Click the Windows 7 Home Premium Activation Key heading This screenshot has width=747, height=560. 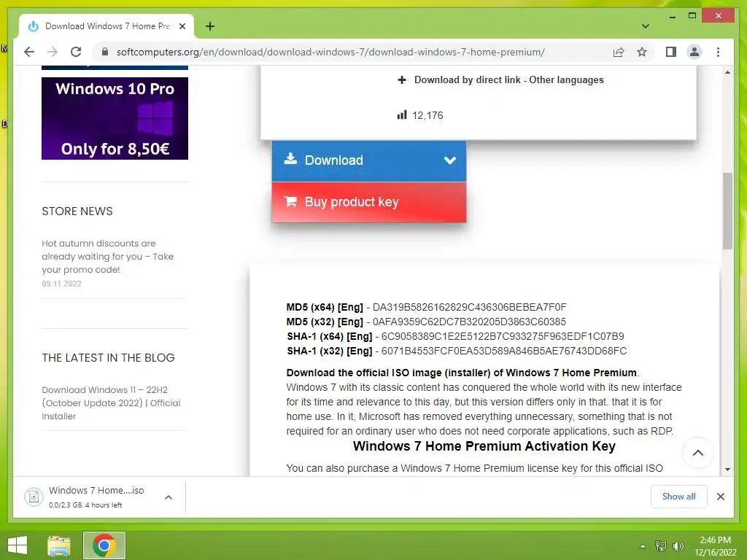tap(484, 447)
